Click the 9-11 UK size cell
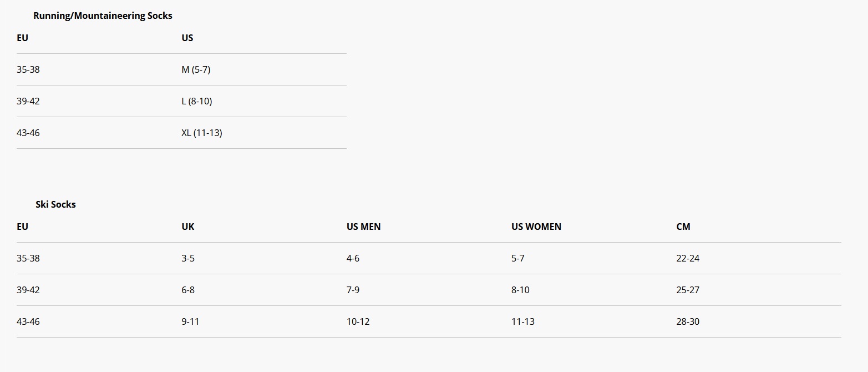This screenshot has height=372, width=868. pos(190,321)
